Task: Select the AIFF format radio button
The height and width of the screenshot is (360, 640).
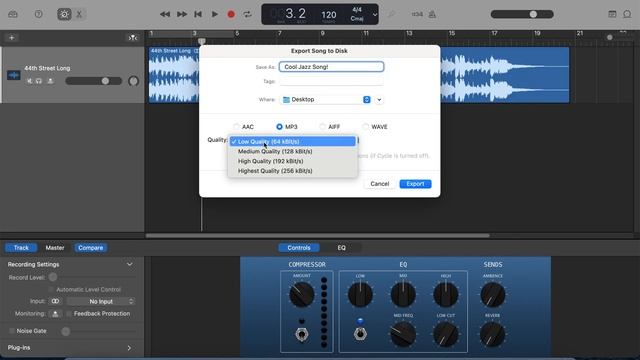Action: click(322, 127)
